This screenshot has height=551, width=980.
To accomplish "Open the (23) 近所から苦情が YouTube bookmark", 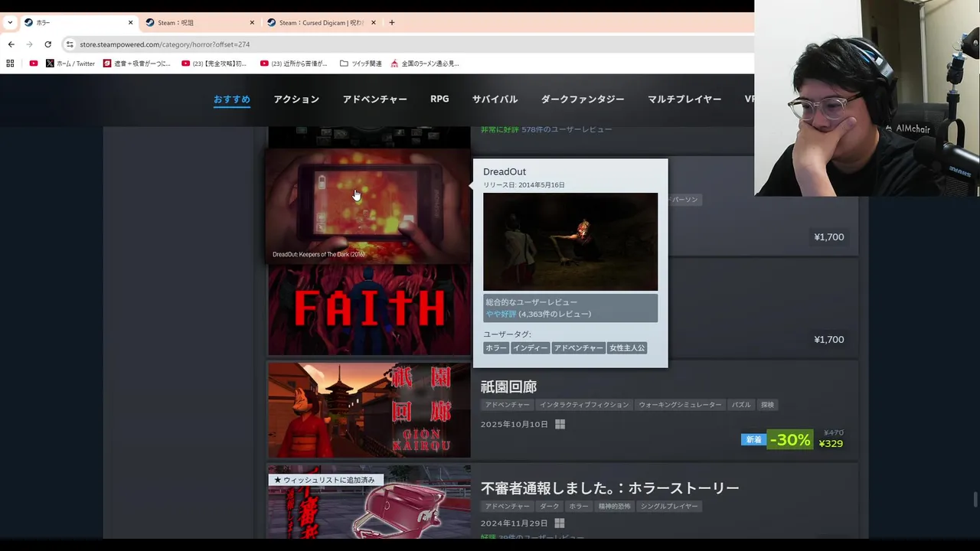I will 294,64.
